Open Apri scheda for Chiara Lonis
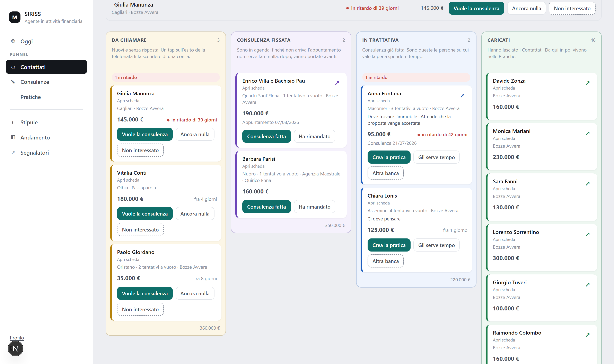 pyautogui.click(x=378, y=203)
